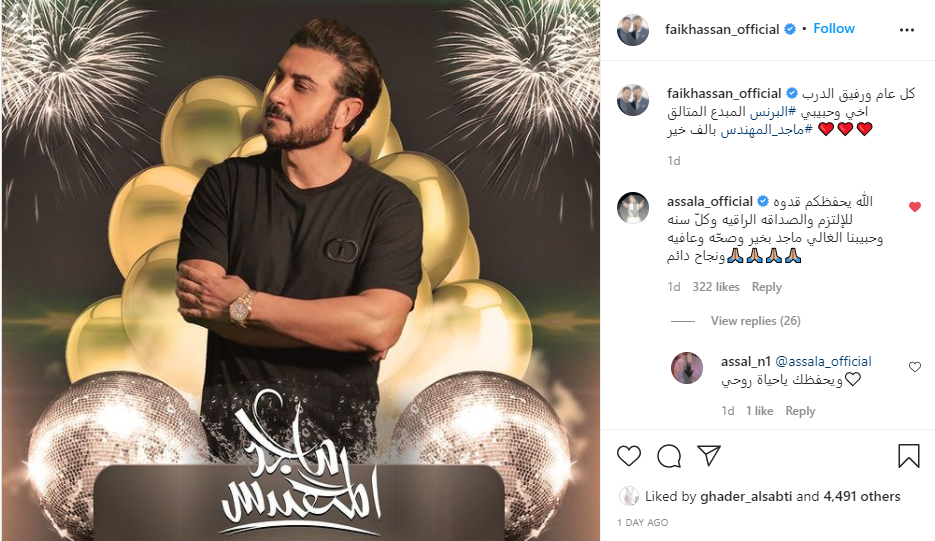Open the #البرنس hashtag link
The image size is (935, 541).
(x=773, y=112)
